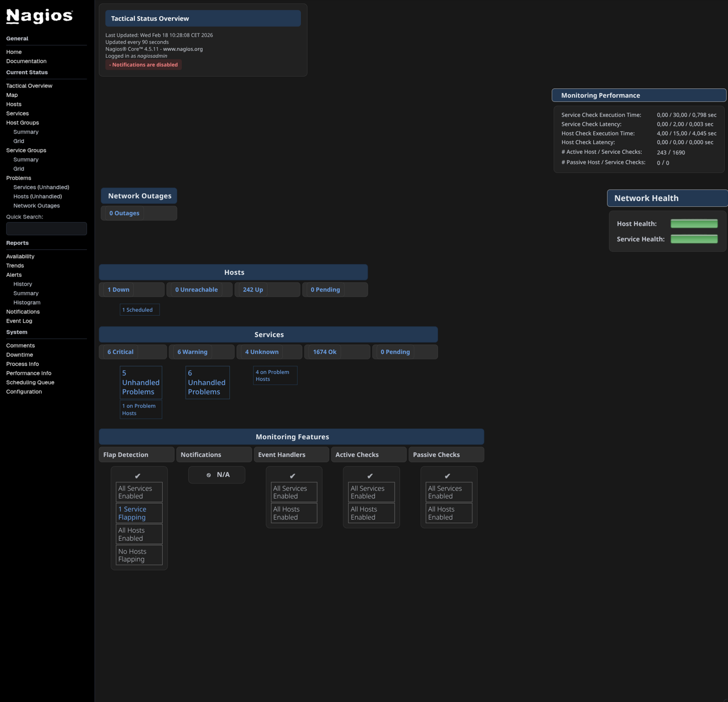
Task: Click the Event Handlers checkmark icon
Action: (x=292, y=476)
